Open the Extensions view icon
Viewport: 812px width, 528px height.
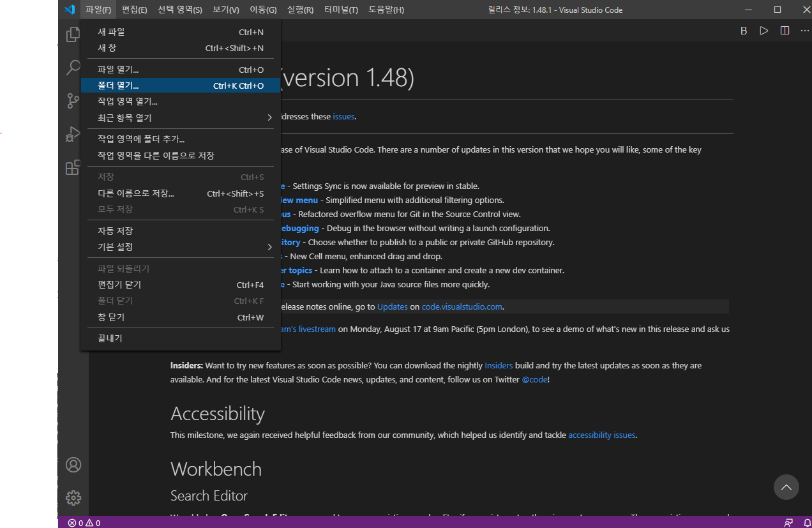point(73,167)
